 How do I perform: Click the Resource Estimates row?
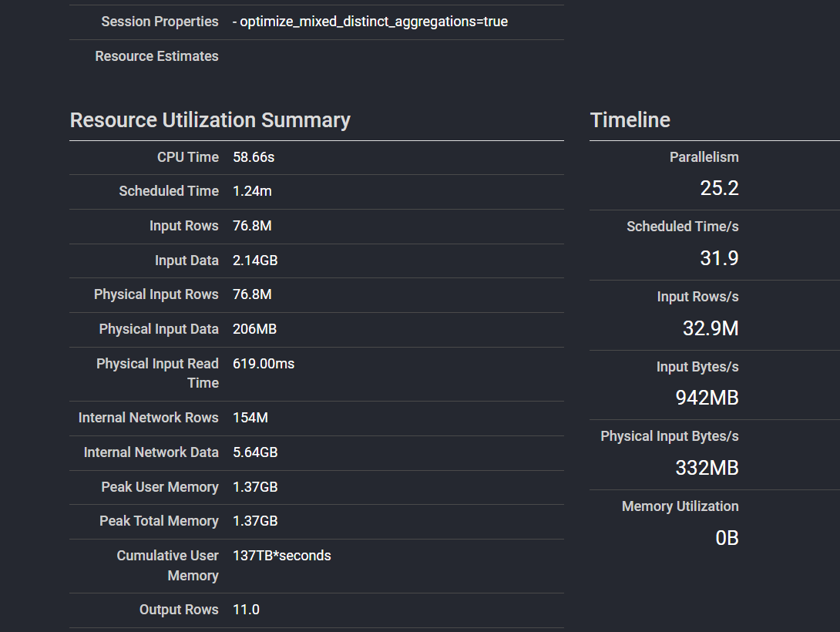(x=156, y=55)
